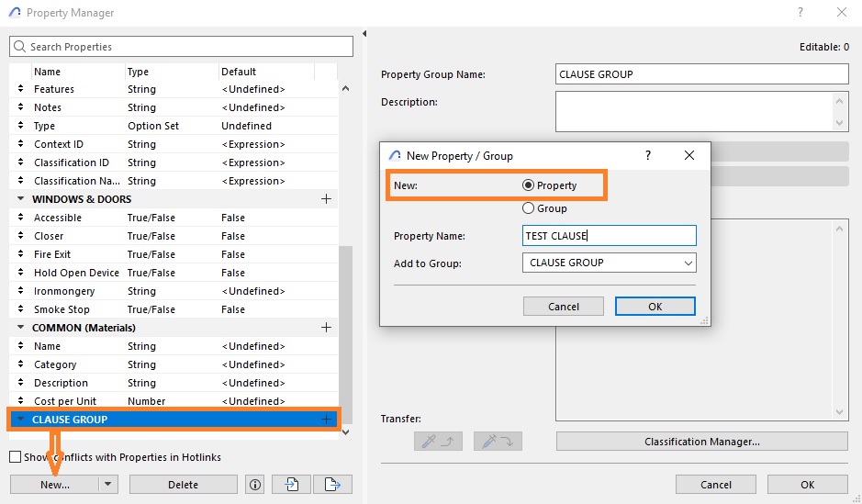This screenshot has height=504, width=862.
Task: Open the New button dropdown arrow
Action: coord(107,484)
